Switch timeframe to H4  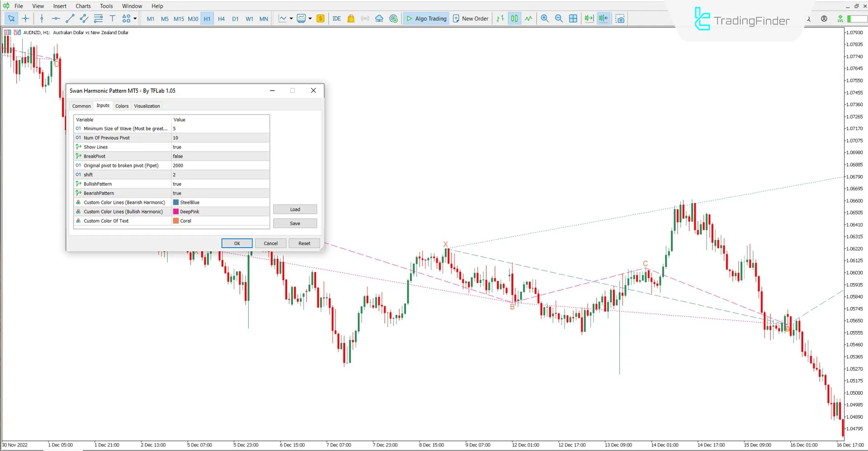click(x=221, y=19)
